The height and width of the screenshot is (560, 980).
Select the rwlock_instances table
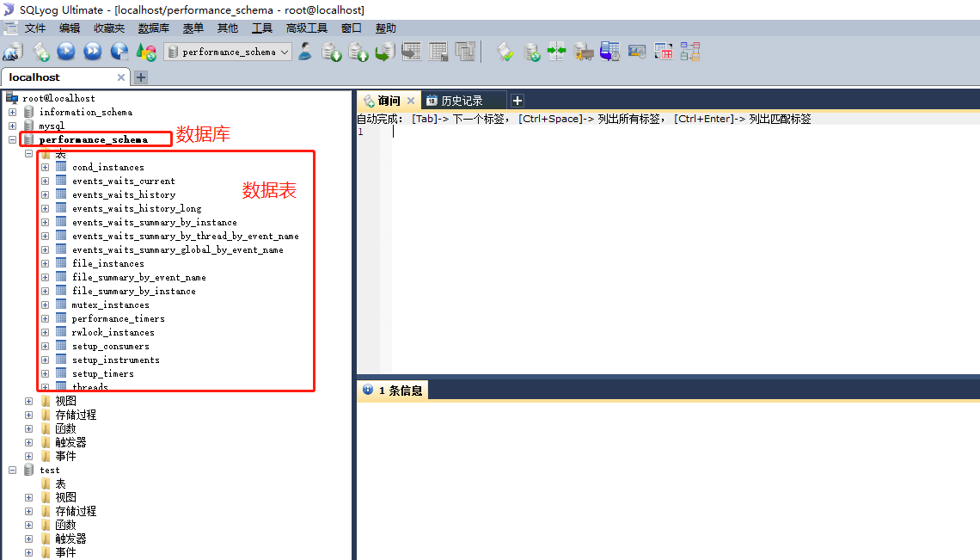[x=113, y=332]
